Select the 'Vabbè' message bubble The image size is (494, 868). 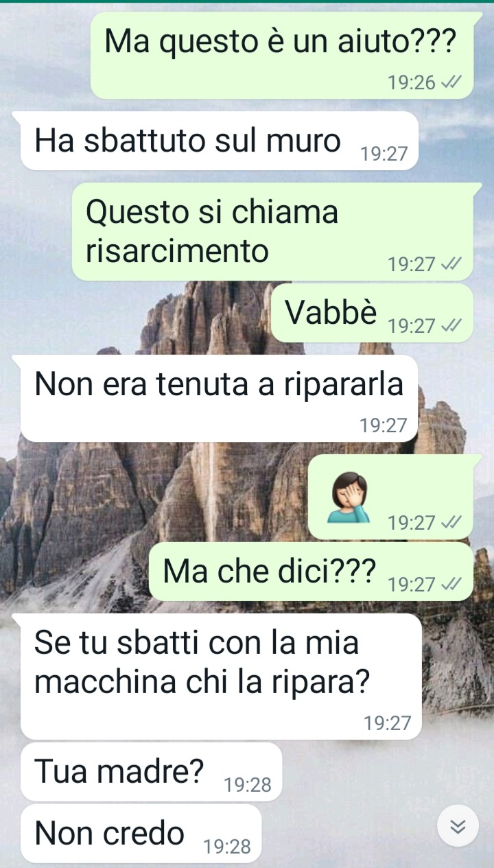click(372, 313)
